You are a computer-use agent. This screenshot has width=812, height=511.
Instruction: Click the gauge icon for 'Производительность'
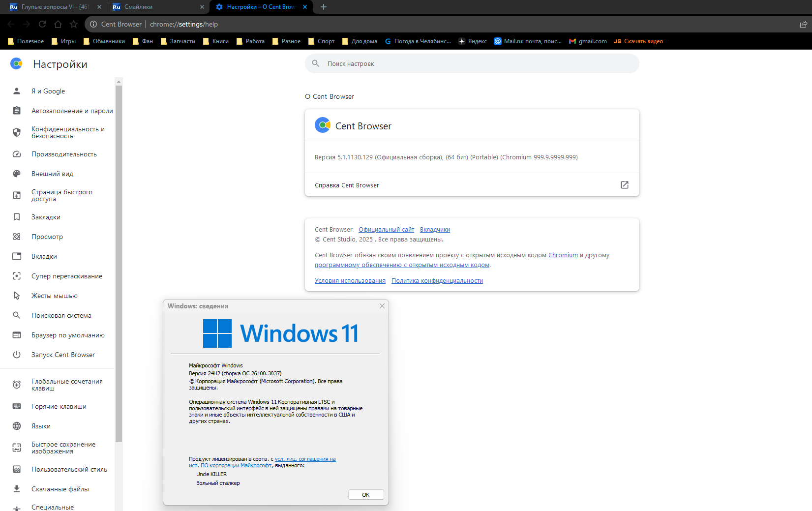pyautogui.click(x=17, y=154)
